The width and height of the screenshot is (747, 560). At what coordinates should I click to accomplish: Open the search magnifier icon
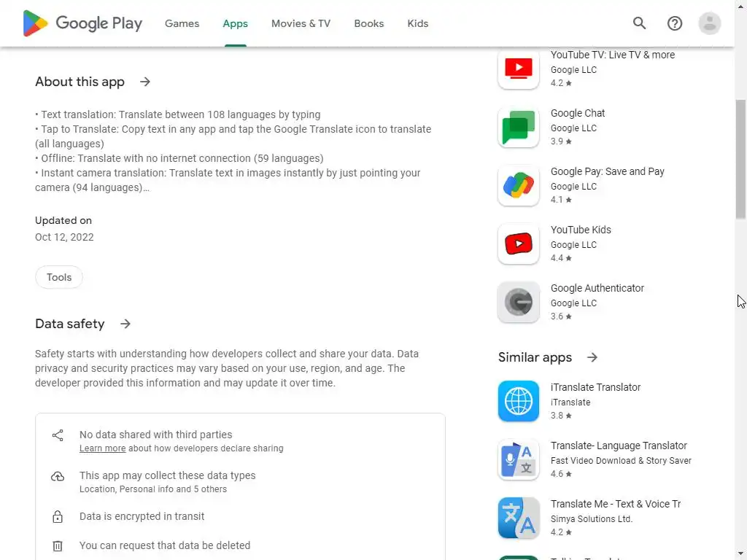(x=639, y=23)
